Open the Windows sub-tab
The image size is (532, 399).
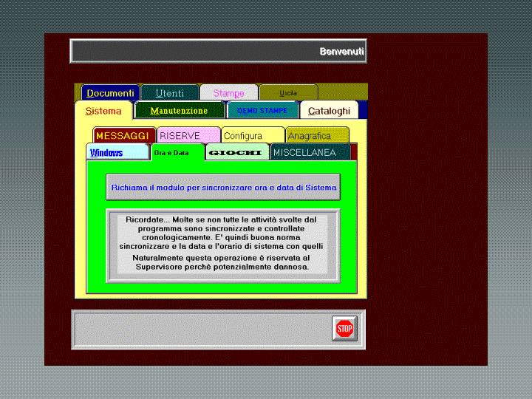(115, 153)
